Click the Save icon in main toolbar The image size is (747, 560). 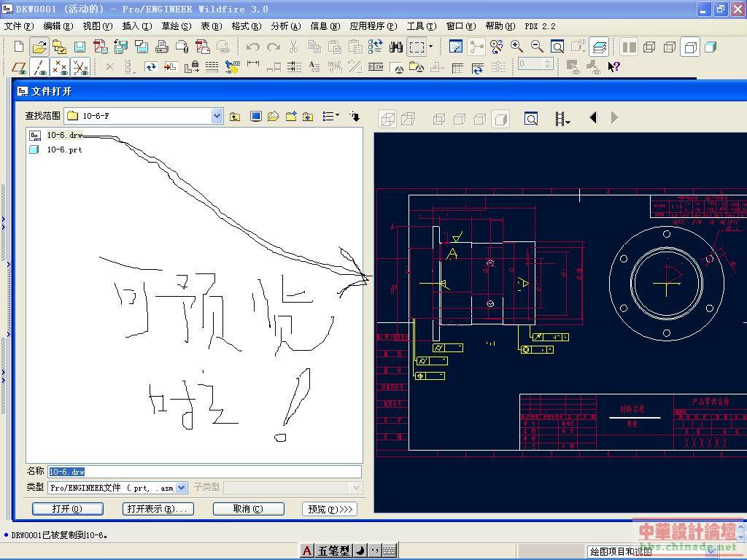(80, 47)
